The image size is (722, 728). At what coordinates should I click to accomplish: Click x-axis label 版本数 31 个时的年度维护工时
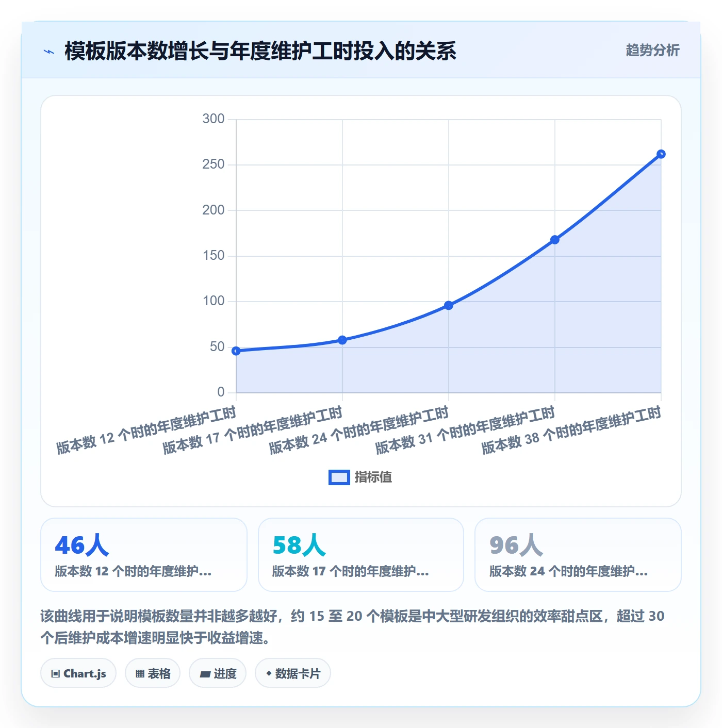pyautogui.click(x=465, y=430)
